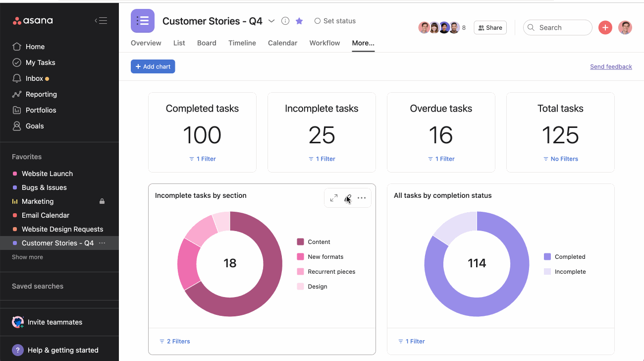
Task: Click Set status for the project
Action: [335, 21]
